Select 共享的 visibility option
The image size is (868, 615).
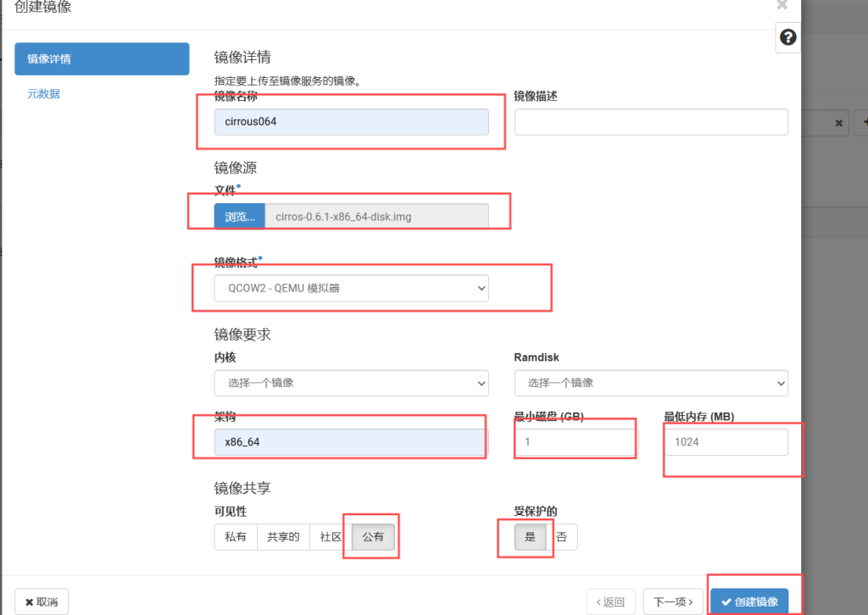[x=283, y=537]
